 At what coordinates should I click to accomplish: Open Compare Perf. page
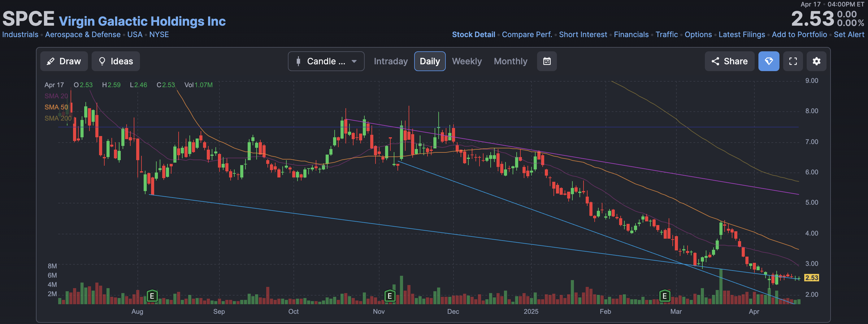pos(527,35)
